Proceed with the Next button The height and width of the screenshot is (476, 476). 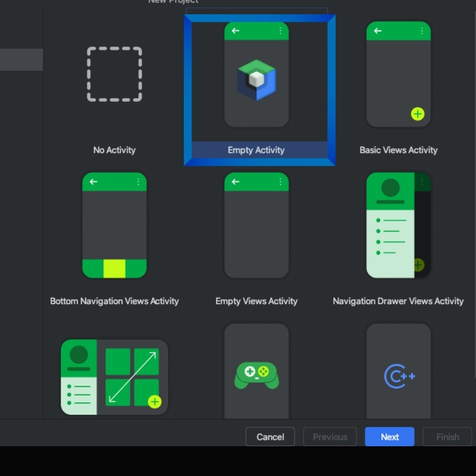tap(390, 437)
